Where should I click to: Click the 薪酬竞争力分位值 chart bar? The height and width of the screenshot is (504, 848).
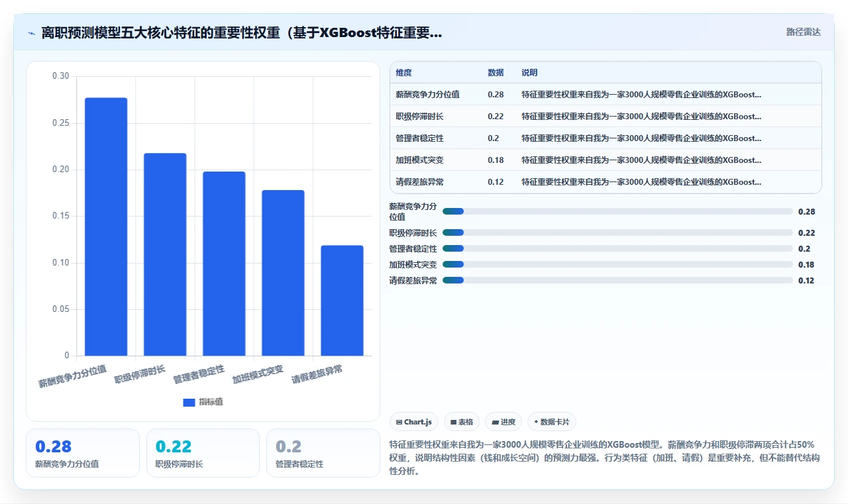click(x=106, y=227)
